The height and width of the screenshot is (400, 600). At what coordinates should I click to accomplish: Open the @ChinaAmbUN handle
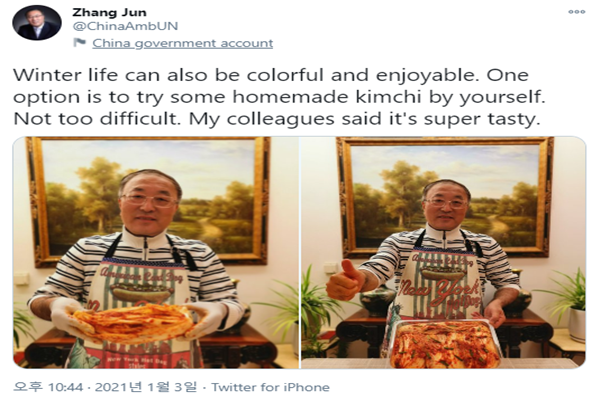125,26
